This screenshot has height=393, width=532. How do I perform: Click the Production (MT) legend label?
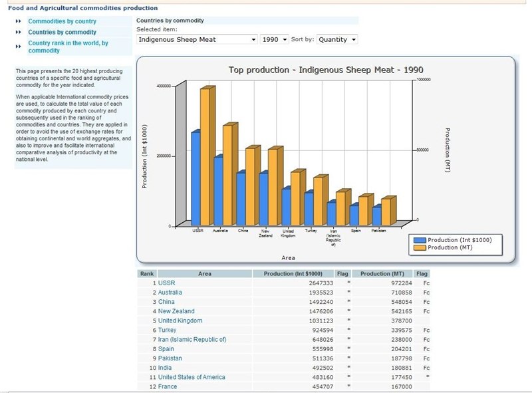450,248
